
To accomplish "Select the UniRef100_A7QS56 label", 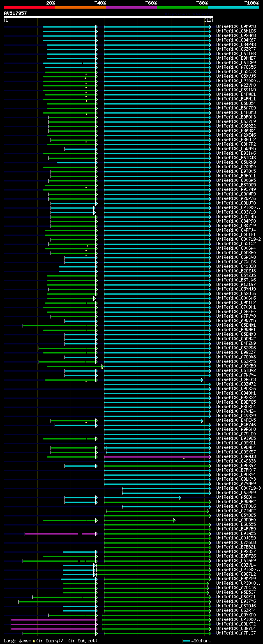I will click(236, 67).
